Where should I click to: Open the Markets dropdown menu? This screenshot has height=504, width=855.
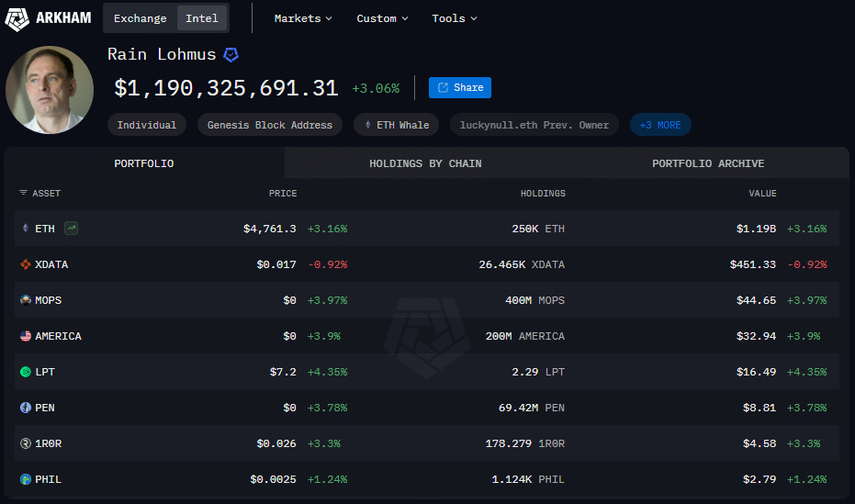point(303,18)
